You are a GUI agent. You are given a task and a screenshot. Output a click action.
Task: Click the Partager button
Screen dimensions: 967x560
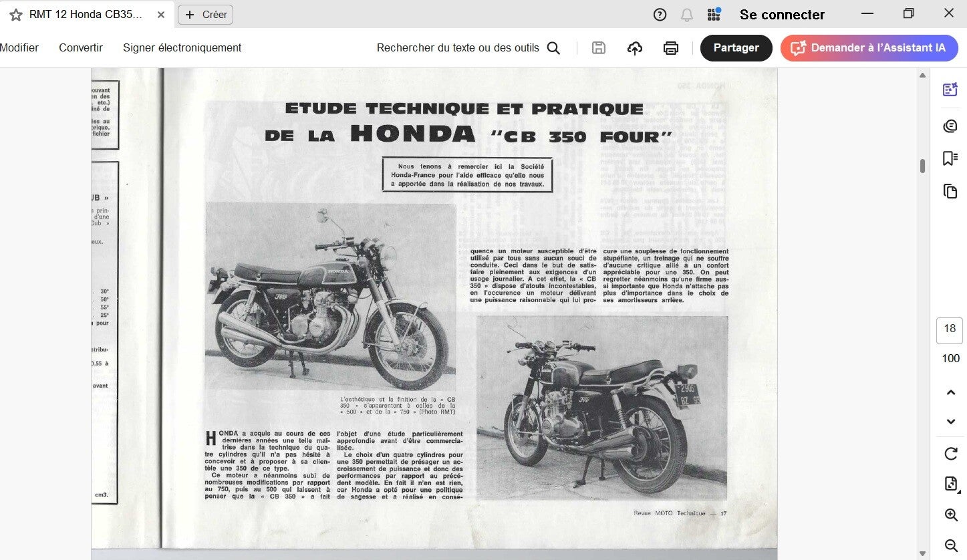[736, 48]
